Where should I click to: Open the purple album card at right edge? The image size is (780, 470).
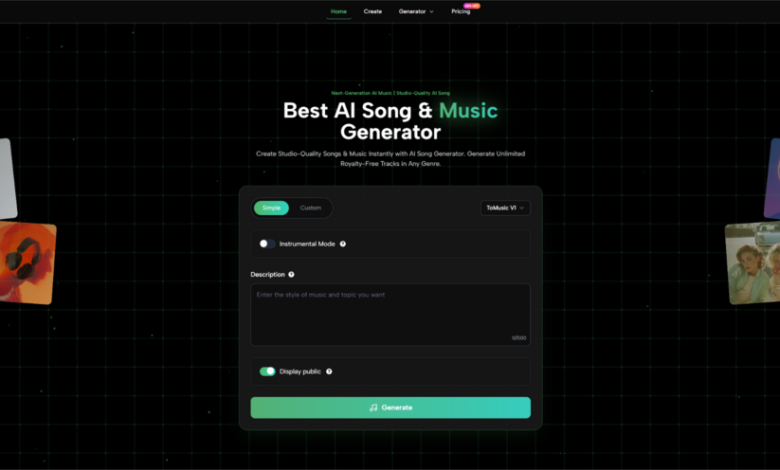(x=773, y=179)
